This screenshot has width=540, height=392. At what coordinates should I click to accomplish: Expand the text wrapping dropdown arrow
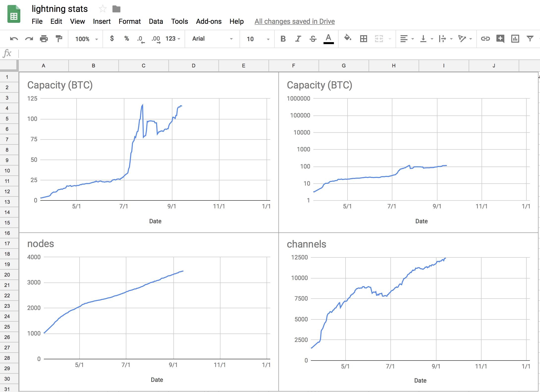point(451,39)
